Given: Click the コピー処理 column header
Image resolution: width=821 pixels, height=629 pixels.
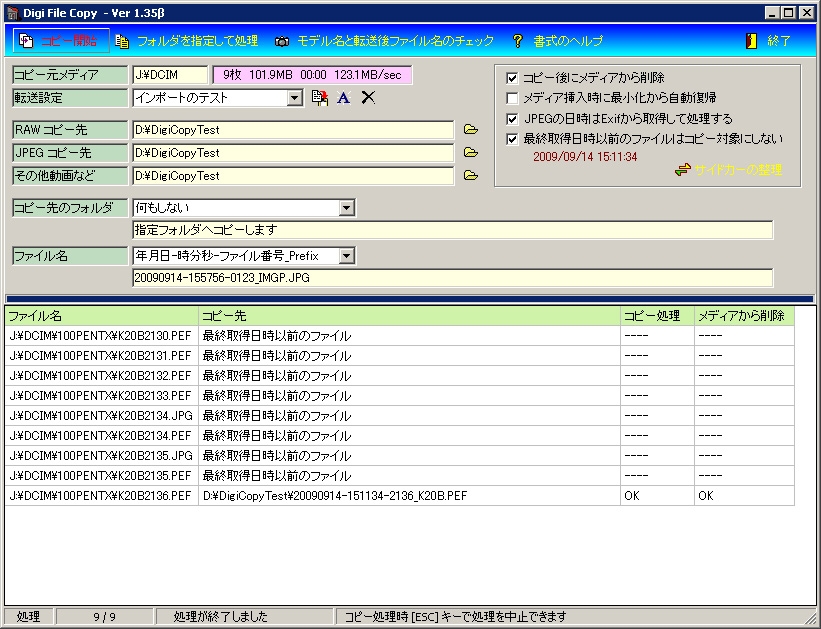Looking at the screenshot, I should (658, 316).
